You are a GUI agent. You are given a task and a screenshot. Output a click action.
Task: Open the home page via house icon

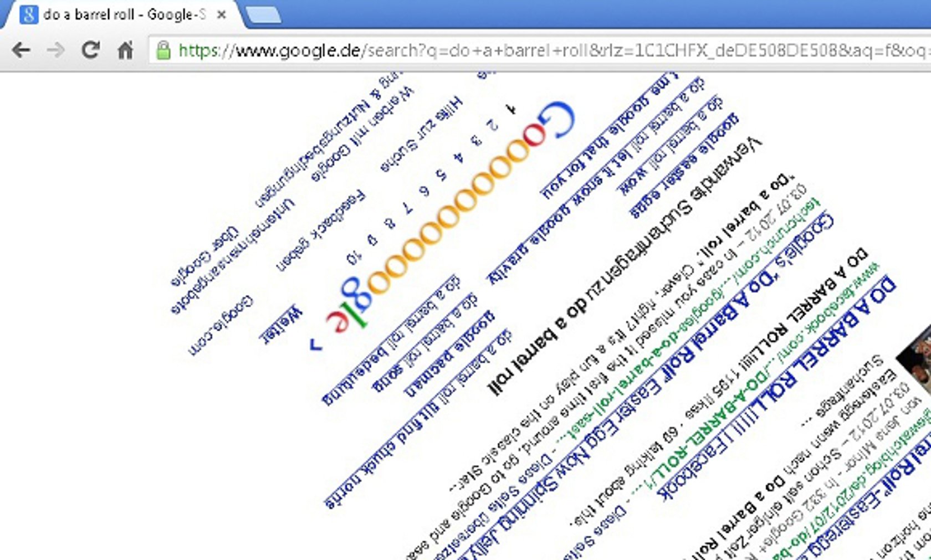click(126, 50)
